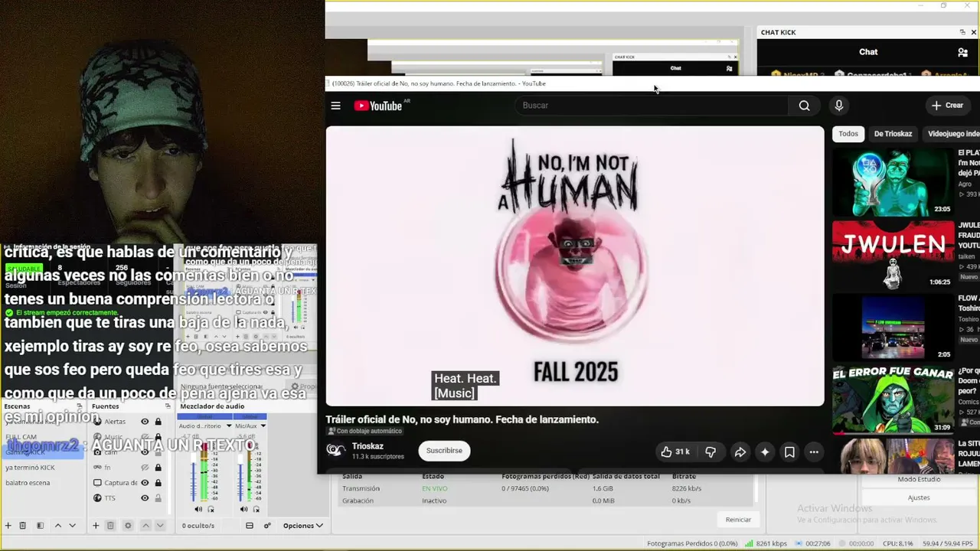980x551 pixels.
Task: Expand the Mic/Aux mixer dropdown arrow
Action: [x=263, y=426]
